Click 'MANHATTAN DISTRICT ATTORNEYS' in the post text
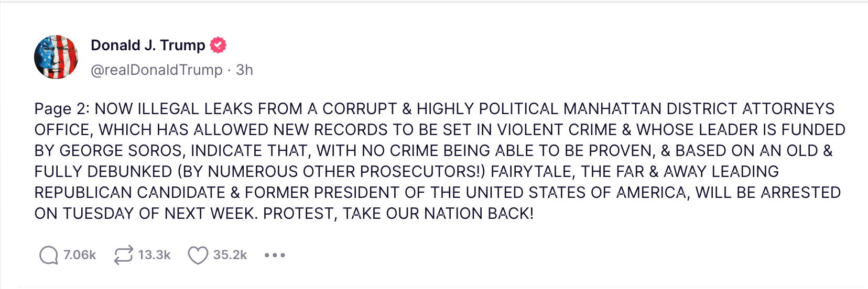 point(699,109)
